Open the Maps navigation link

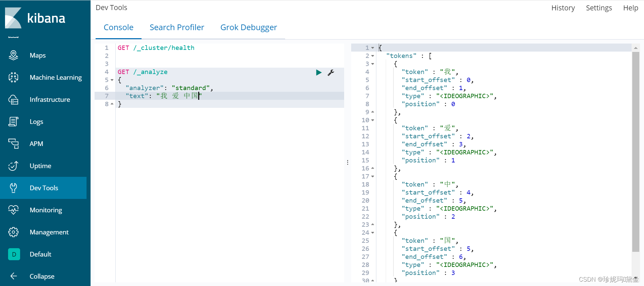coord(38,55)
